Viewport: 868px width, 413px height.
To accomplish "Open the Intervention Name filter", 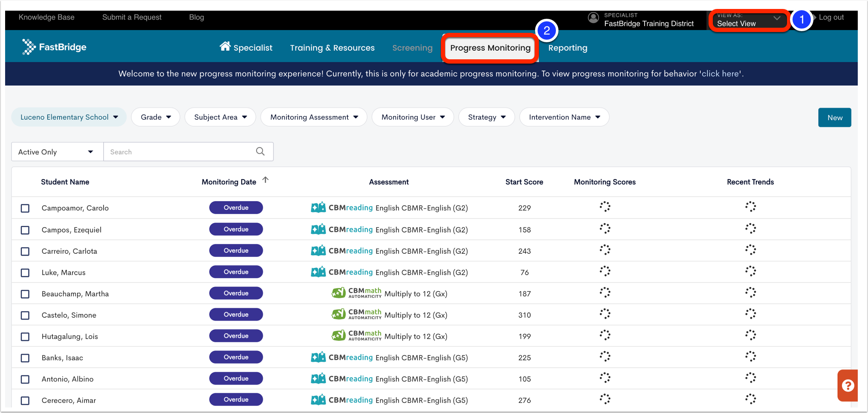I will pos(564,117).
